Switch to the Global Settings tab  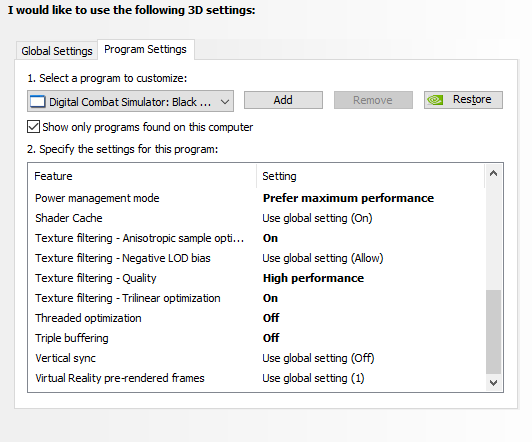(57, 51)
